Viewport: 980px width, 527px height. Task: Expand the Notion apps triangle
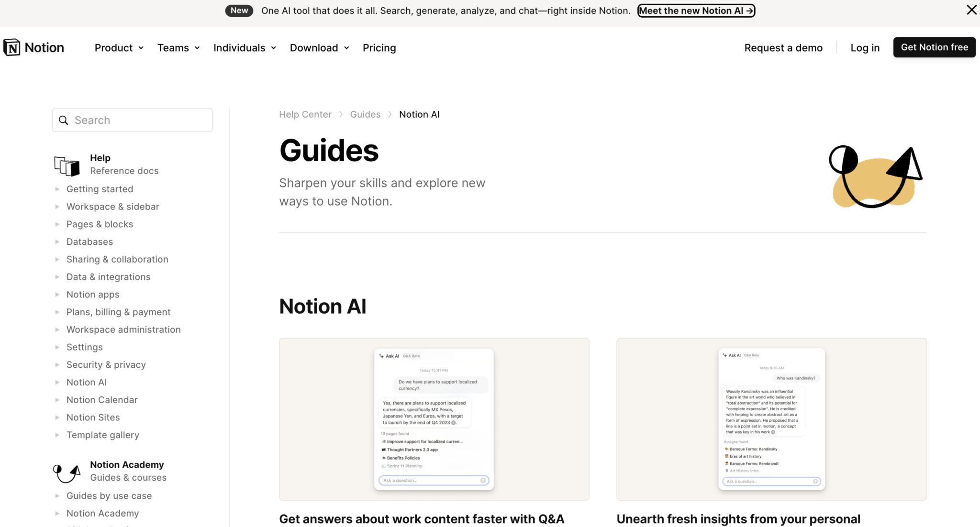pos(57,295)
